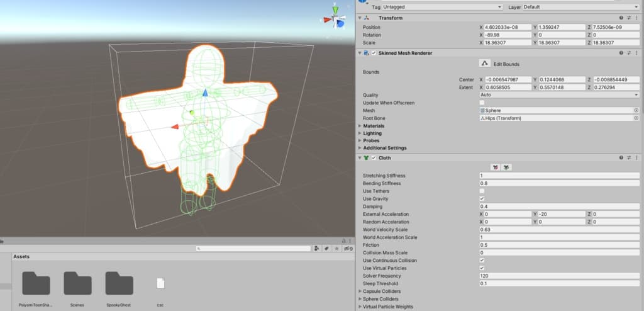Open the Quality dropdown set to Auto
The height and width of the screenshot is (311, 644).
[x=558, y=94]
